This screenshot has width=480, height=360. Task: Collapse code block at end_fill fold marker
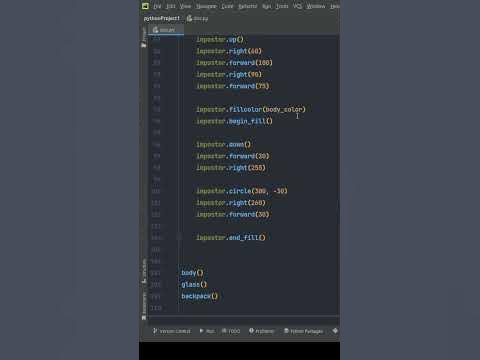[179, 237]
